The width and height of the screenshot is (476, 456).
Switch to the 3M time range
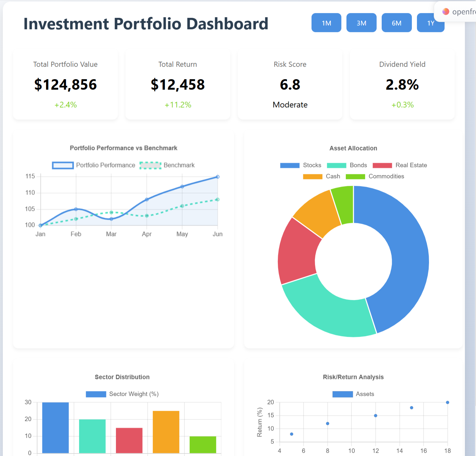point(361,23)
